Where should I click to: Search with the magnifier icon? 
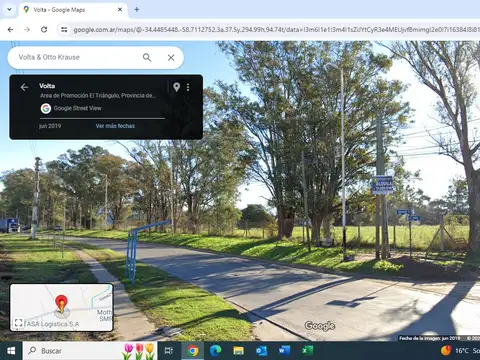[147, 57]
